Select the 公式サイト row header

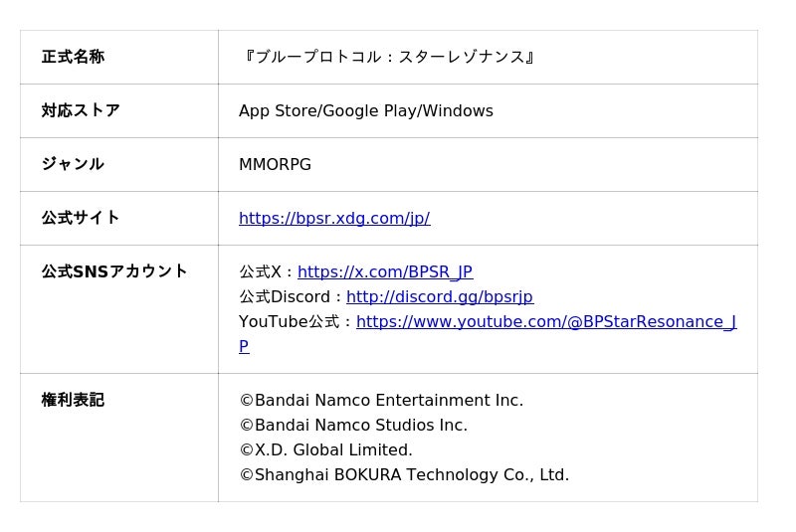coord(81,219)
